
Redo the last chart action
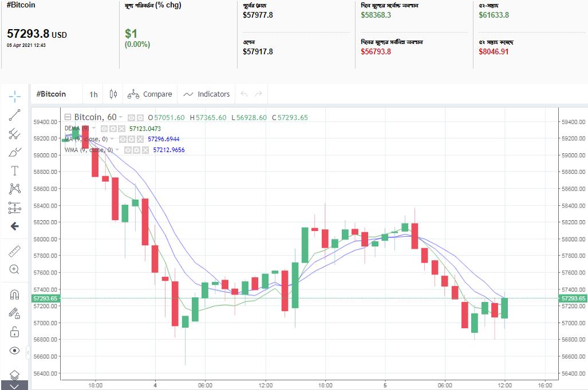point(258,94)
